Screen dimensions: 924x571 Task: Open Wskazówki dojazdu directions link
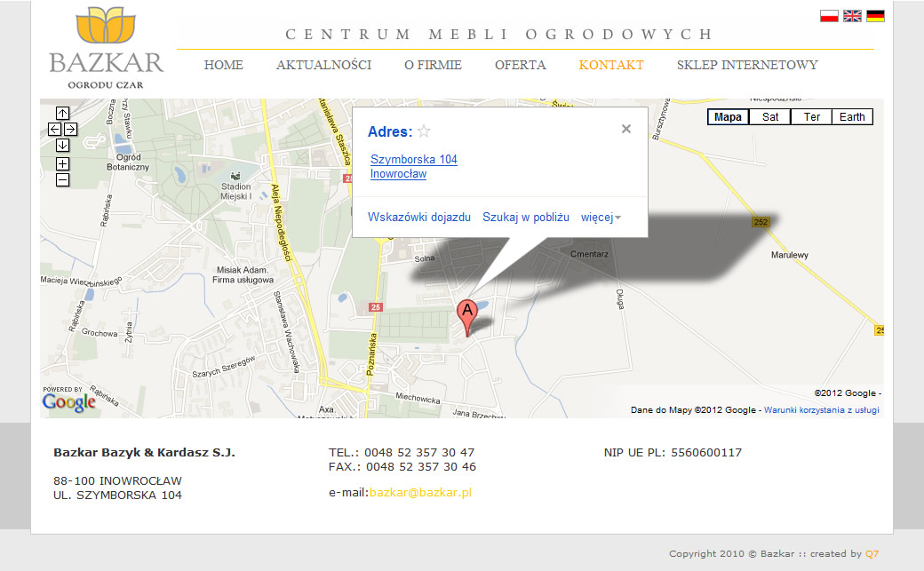point(419,217)
